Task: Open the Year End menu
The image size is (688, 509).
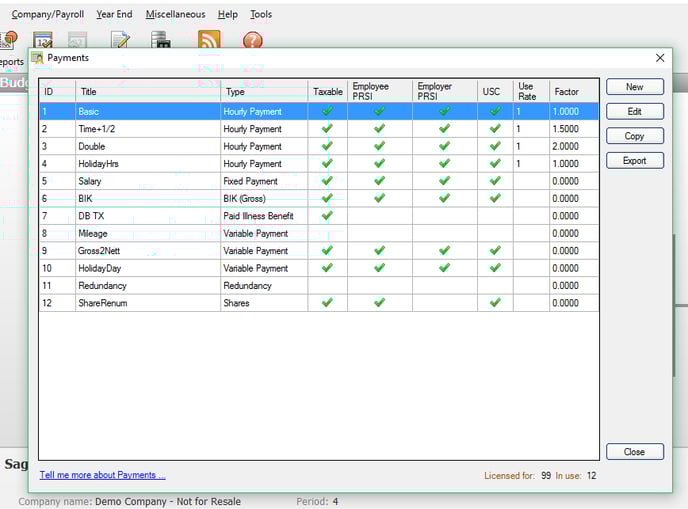Action: pyautogui.click(x=114, y=14)
